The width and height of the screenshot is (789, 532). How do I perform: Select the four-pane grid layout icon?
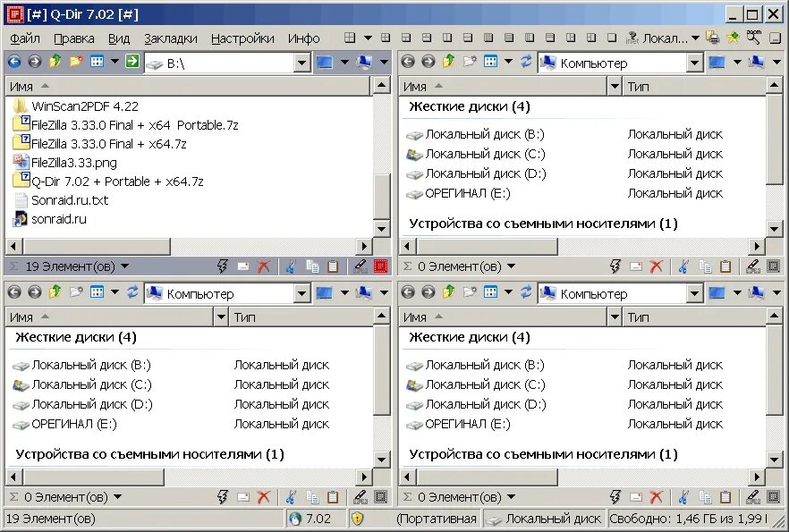click(x=350, y=38)
